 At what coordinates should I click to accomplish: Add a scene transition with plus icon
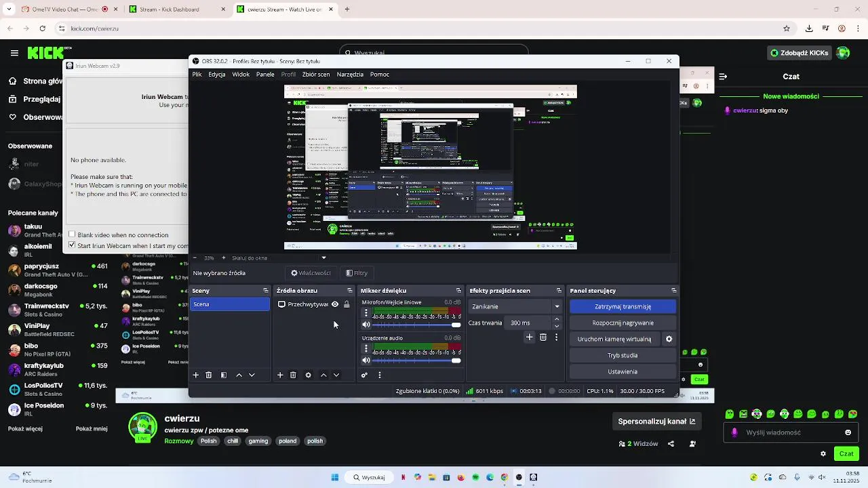(530, 337)
